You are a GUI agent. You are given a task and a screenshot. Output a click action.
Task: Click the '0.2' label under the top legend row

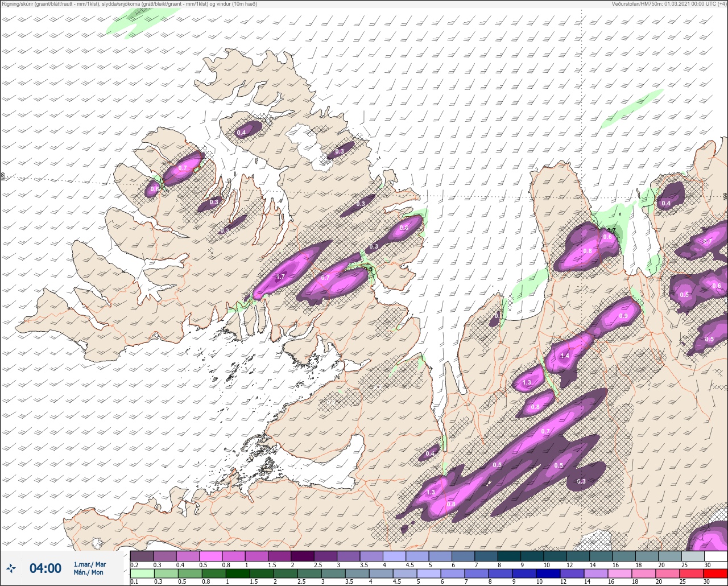[134, 564]
